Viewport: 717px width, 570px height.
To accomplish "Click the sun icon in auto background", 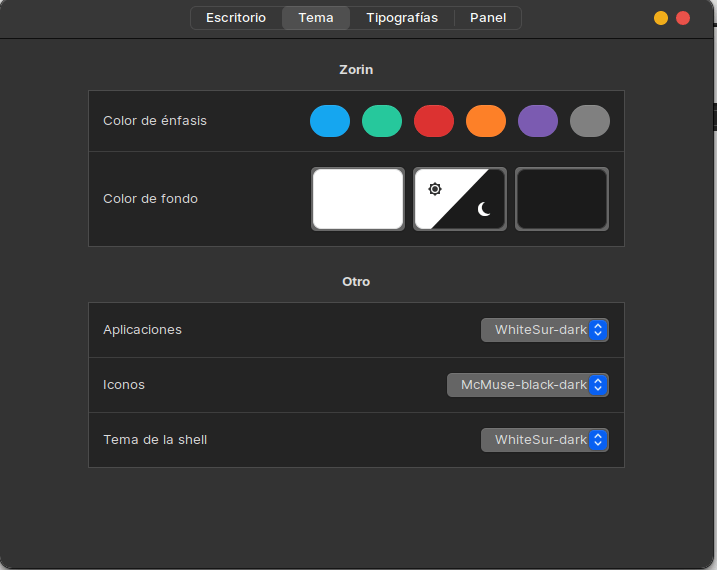I will point(435,189).
